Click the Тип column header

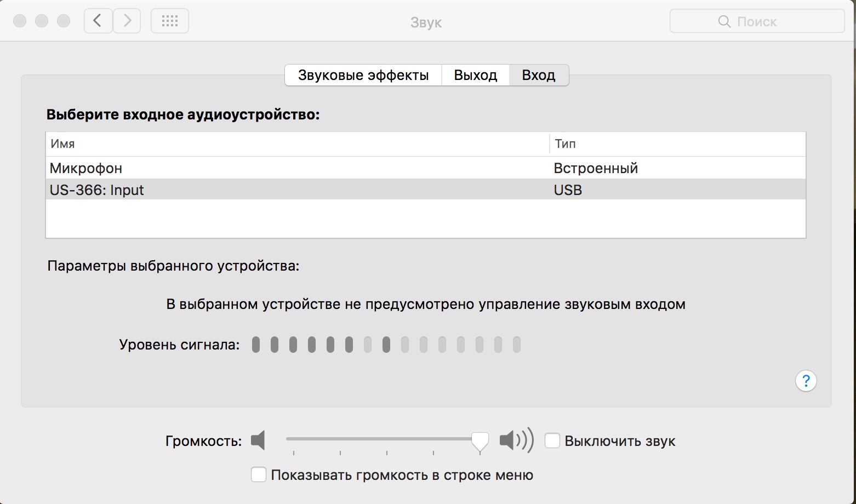coord(565,144)
